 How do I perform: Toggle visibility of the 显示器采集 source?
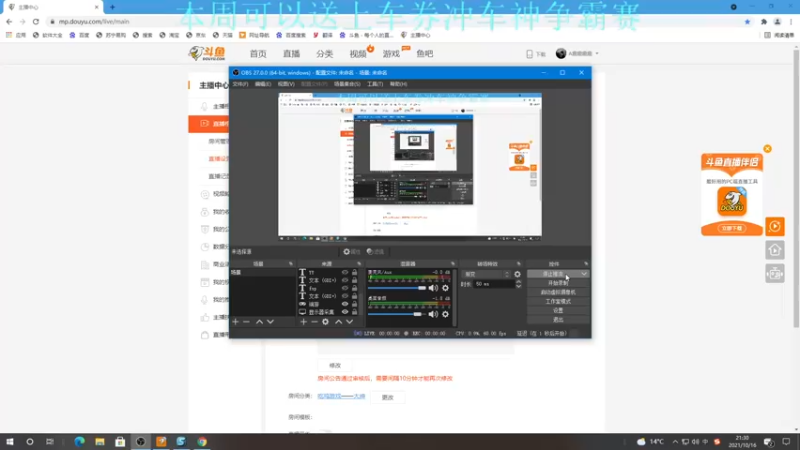[x=345, y=312]
